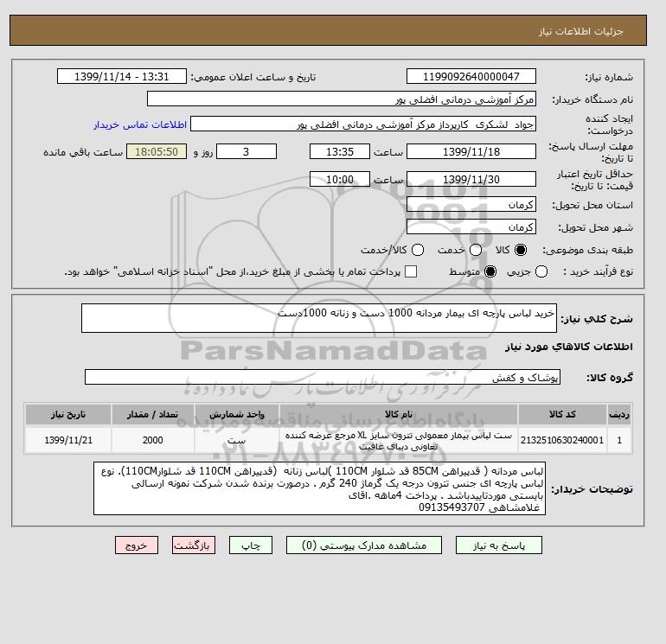
Task: Click the remaining days field showing 3
Action: 247,151
